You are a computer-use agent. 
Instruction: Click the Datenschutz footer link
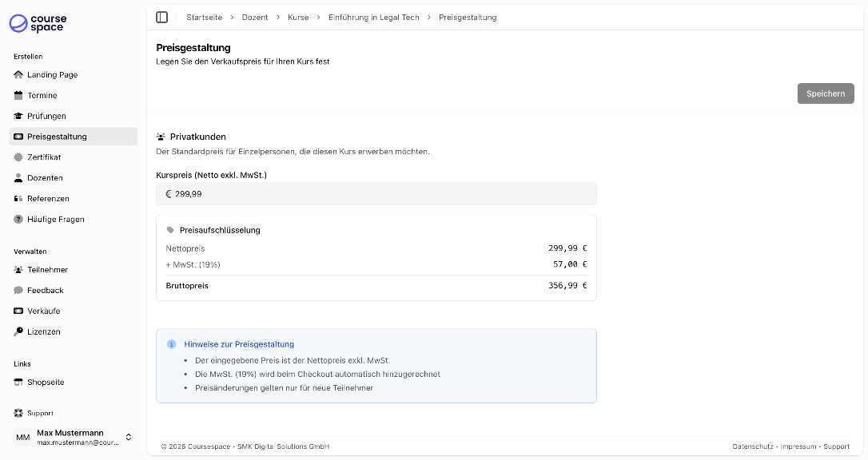[x=752, y=446]
